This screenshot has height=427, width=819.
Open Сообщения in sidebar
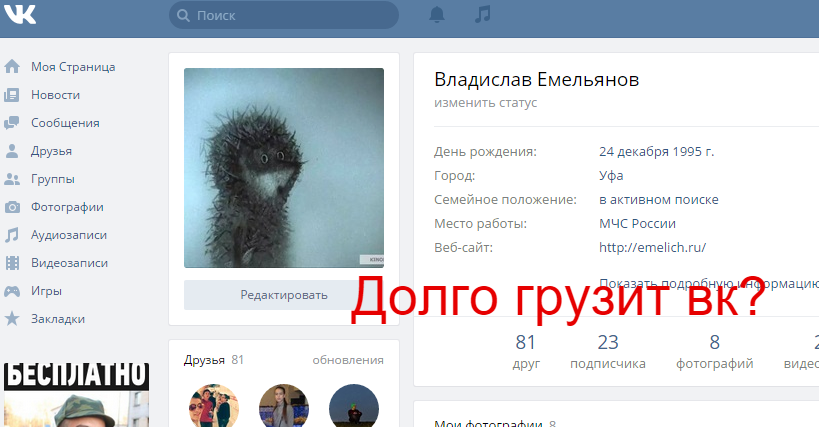(65, 123)
